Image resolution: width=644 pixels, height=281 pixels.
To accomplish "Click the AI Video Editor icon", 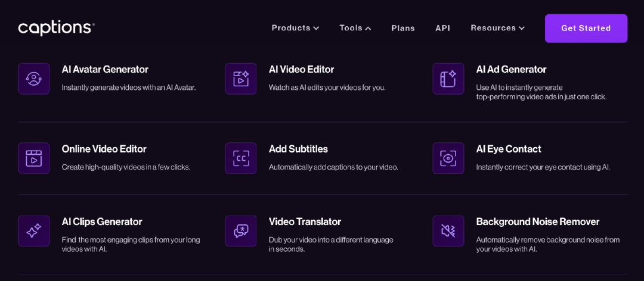I will coord(241,79).
